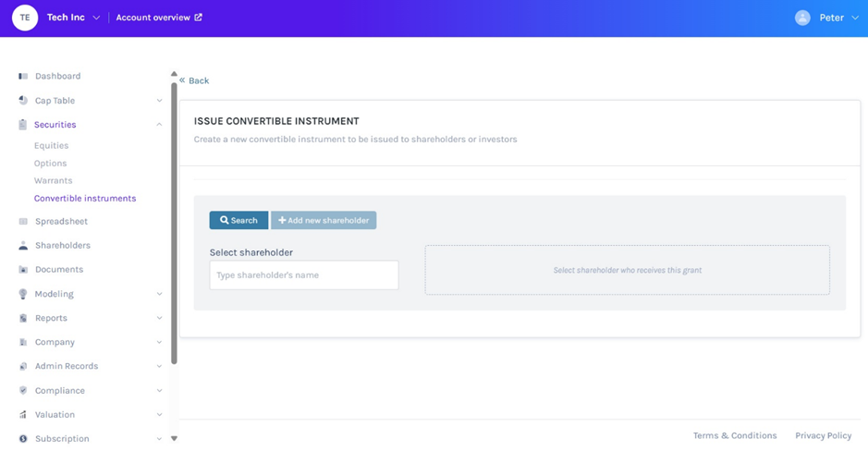This screenshot has width=868, height=451.
Task: Click Add new shareholder button
Action: pos(324,221)
